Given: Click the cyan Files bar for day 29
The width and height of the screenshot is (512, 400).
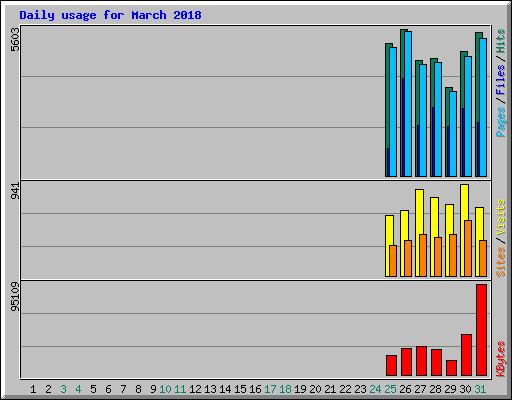Looking at the screenshot, I should click(453, 134).
